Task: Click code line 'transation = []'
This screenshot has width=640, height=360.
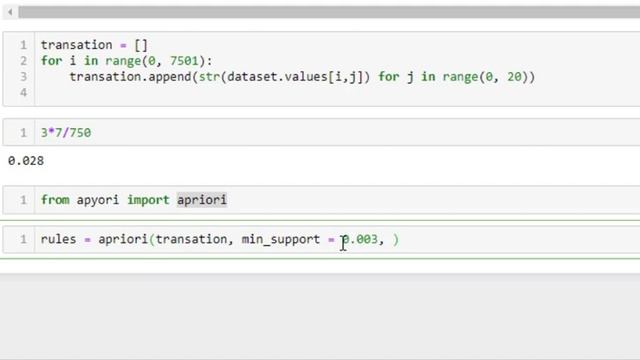Action: pos(94,45)
